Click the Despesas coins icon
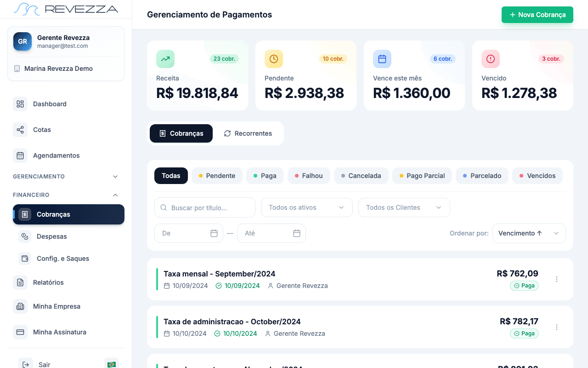The width and height of the screenshot is (588, 368). (25, 236)
